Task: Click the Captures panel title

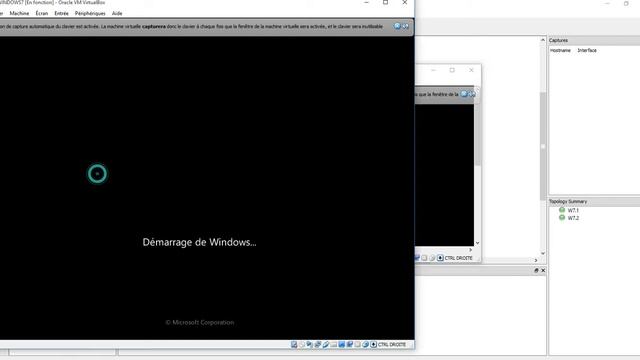Action: click(x=558, y=40)
